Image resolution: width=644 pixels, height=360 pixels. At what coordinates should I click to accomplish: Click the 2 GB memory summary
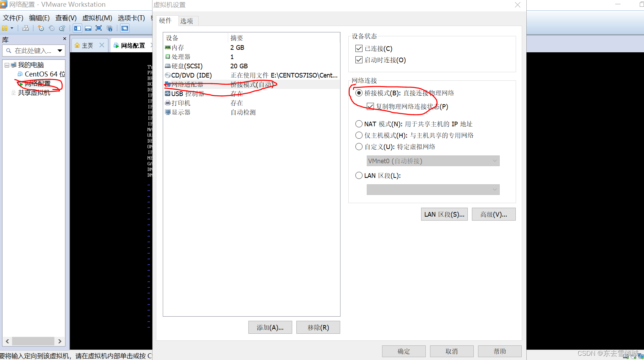pyautogui.click(x=237, y=47)
